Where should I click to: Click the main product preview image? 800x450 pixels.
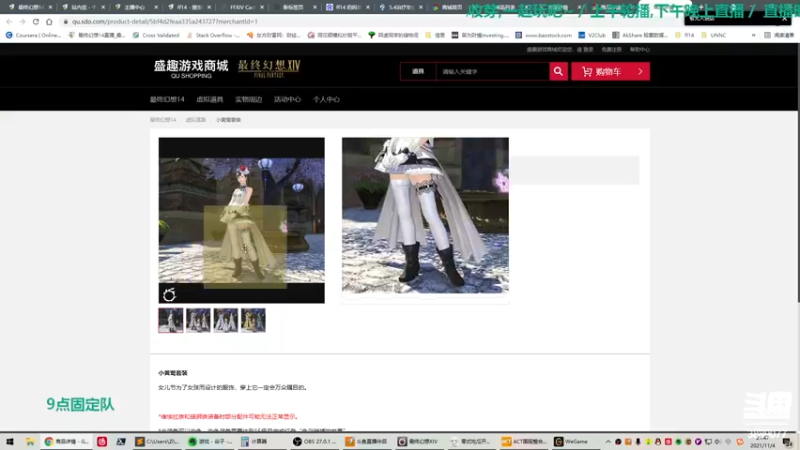pos(241,220)
